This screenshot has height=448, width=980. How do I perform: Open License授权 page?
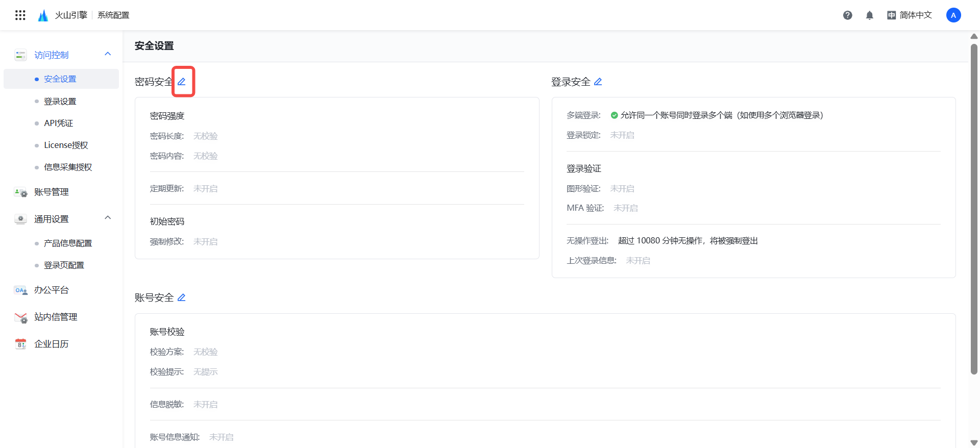[66, 145]
